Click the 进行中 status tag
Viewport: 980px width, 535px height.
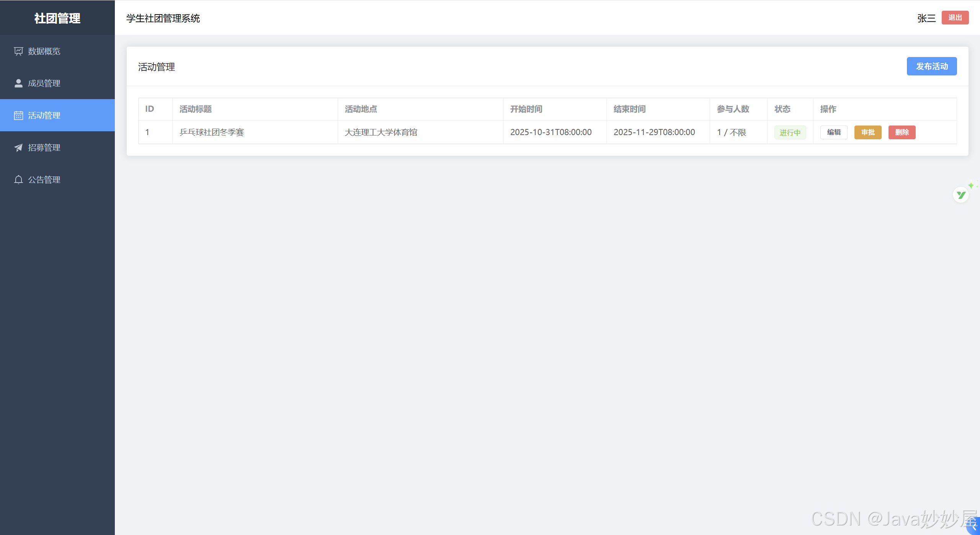tap(790, 132)
